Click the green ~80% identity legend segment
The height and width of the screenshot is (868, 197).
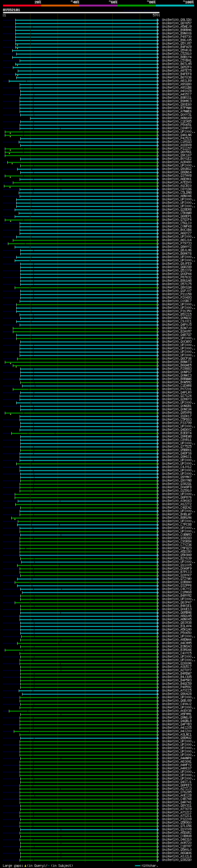[137, 6]
